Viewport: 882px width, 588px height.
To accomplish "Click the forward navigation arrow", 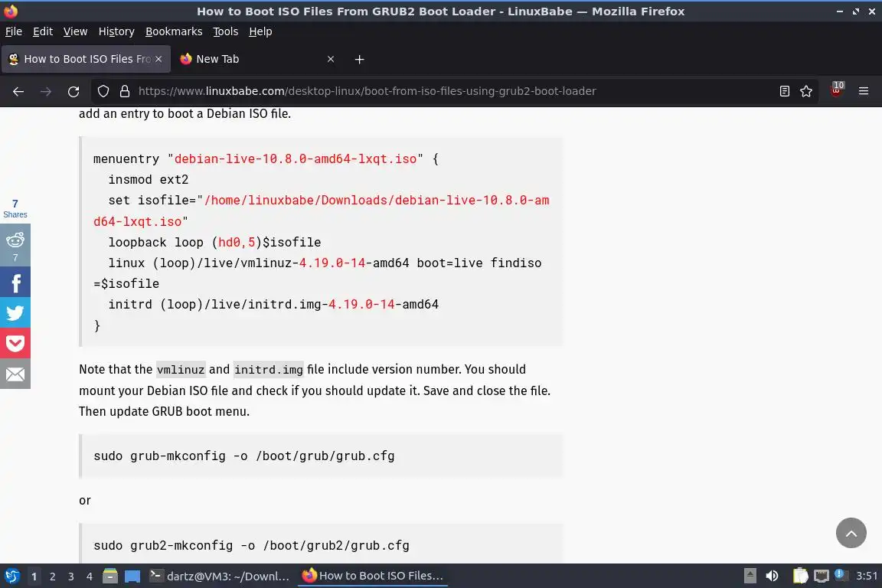I will [x=46, y=91].
